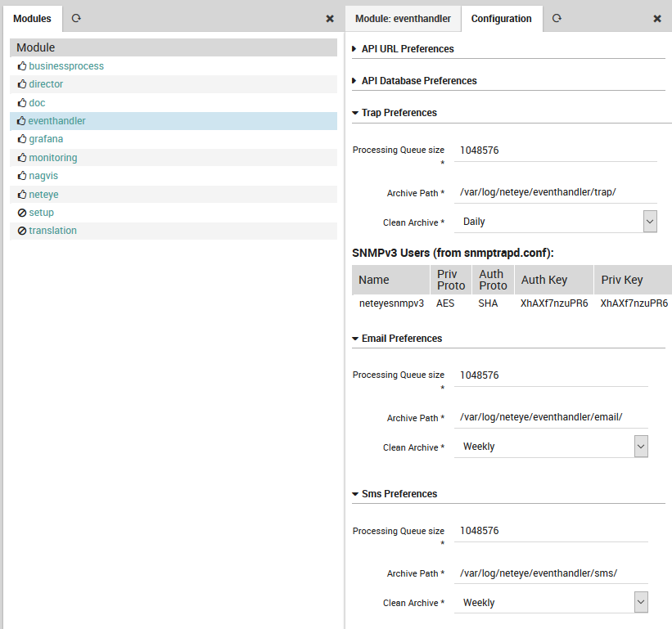This screenshot has width=672, height=629.
Task: Open Trap Clean Archive dropdown showing Daily
Action: tap(556, 222)
